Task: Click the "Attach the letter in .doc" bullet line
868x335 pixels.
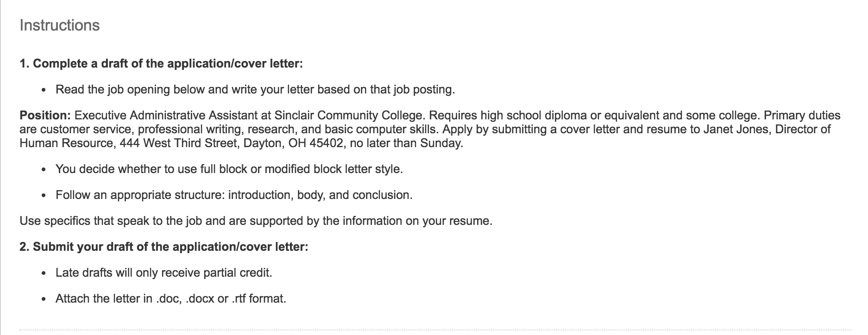Action: [x=171, y=298]
